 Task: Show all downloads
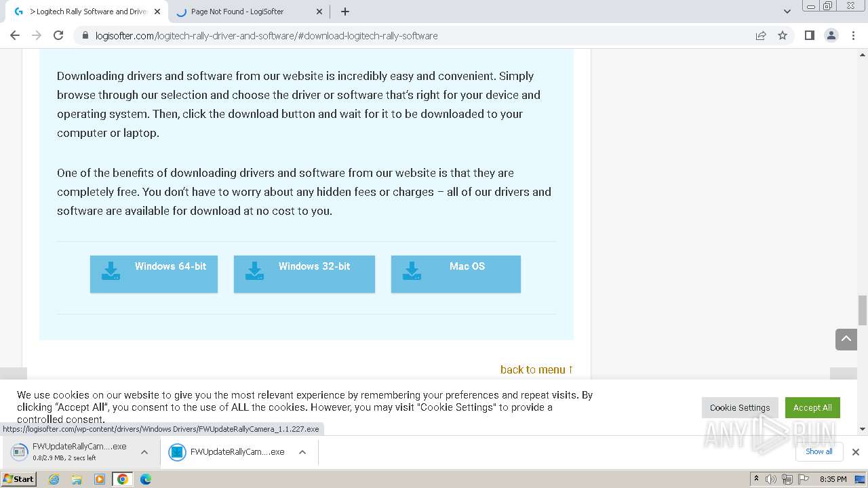coord(819,451)
